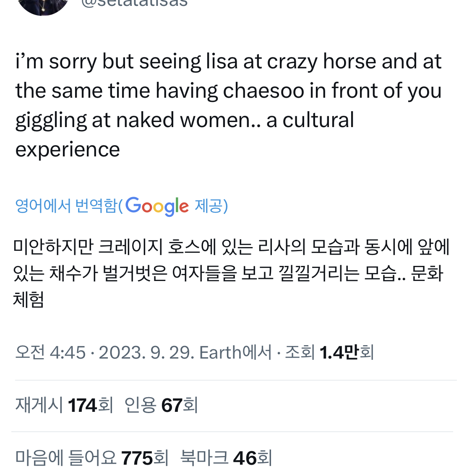Click the 북마크 46회 bookmarks count
Image resolution: width=472 pixels, height=476 pixels.
226,458
